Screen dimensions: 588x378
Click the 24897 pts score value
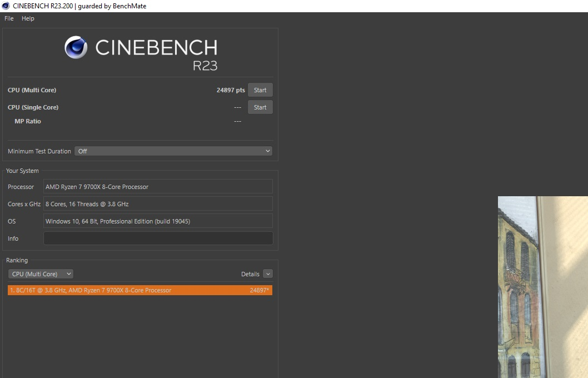tap(231, 90)
